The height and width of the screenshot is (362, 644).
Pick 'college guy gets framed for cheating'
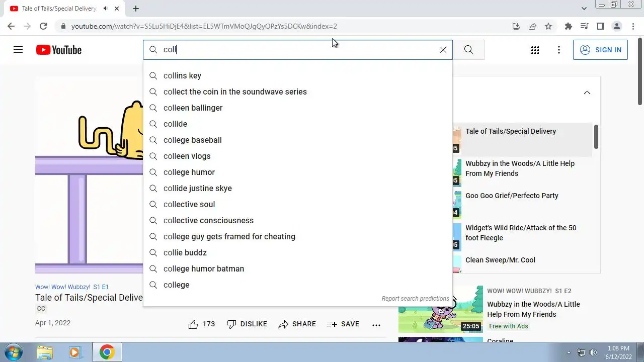pos(298,236)
